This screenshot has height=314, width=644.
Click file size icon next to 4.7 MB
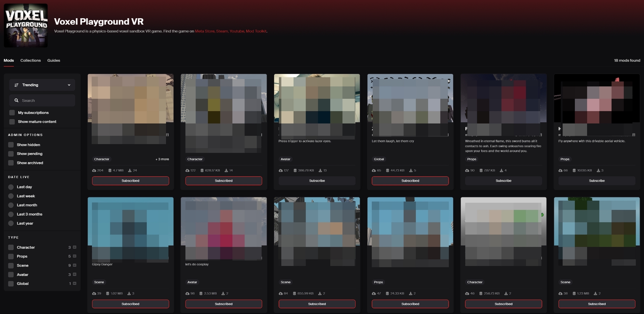pos(110,171)
